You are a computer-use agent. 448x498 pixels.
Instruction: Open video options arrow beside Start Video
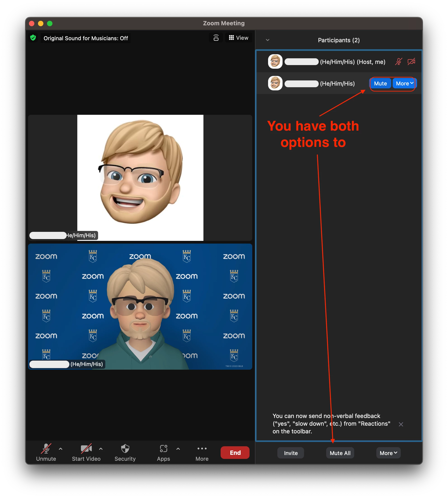[x=101, y=449]
